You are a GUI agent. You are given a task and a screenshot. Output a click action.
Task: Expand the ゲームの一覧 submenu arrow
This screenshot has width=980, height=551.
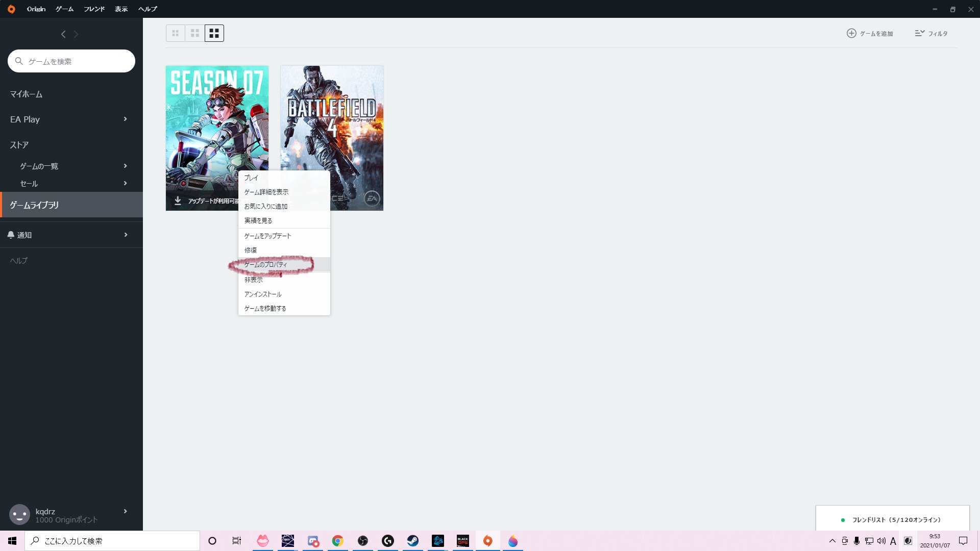click(x=126, y=166)
